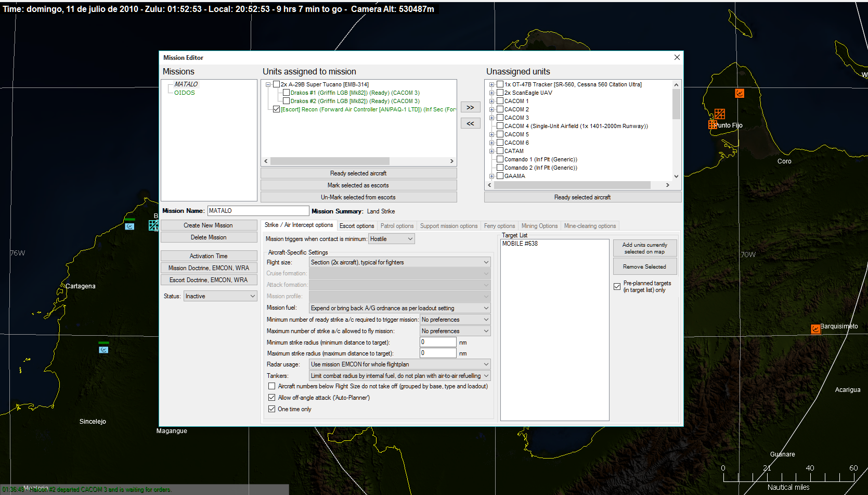Click the Maximum strike radius field
Image resolution: width=868 pixels, height=495 pixels.
[x=438, y=353]
